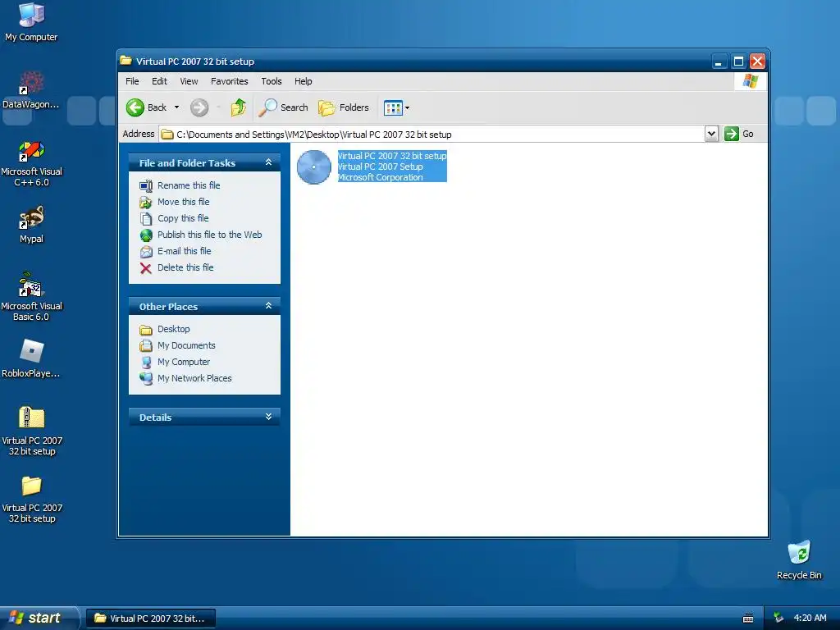Click the Desktop folder icon in Other Places
The image size is (840, 630).
pos(146,330)
